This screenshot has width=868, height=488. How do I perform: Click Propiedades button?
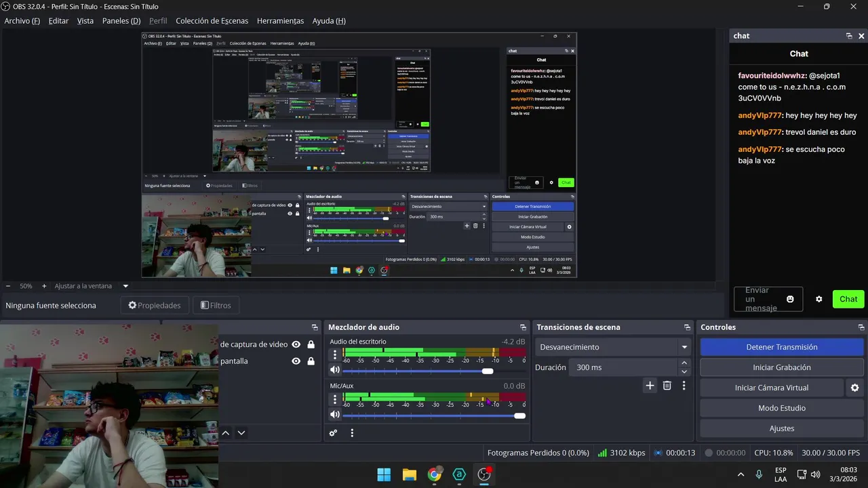(155, 306)
